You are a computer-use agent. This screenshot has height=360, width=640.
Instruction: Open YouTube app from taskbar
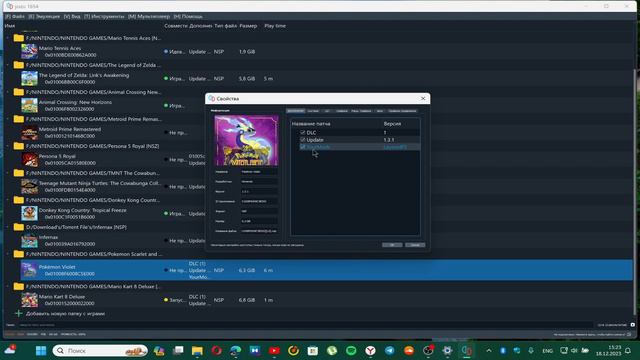coord(274,351)
